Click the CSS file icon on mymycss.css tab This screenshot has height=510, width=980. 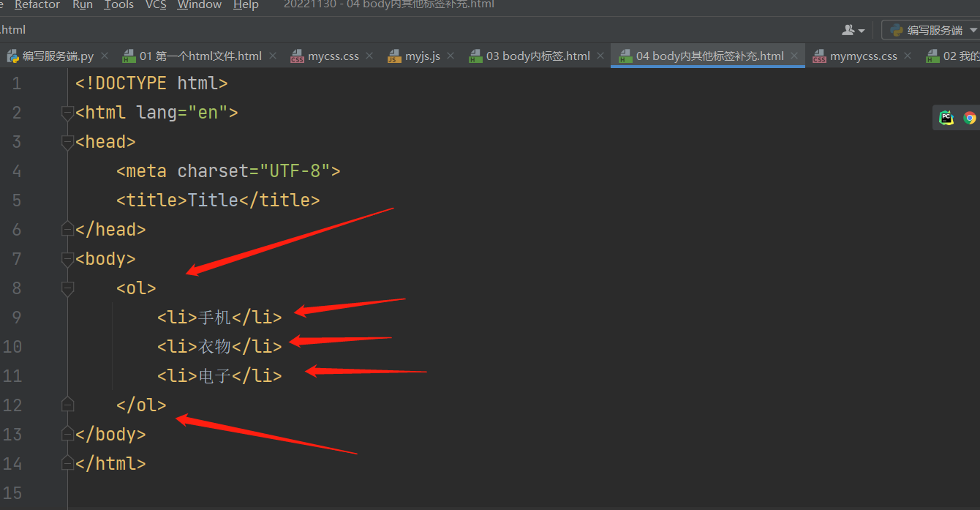[819, 56]
